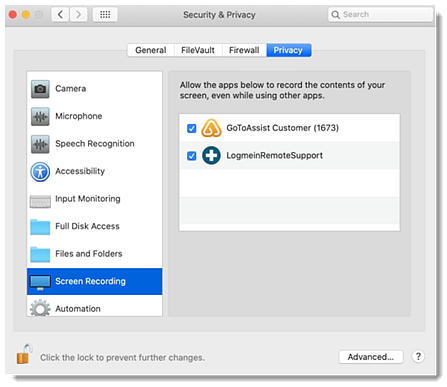Click the GoToAssist Customer app icon
The height and width of the screenshot is (387, 447).
coord(211,128)
